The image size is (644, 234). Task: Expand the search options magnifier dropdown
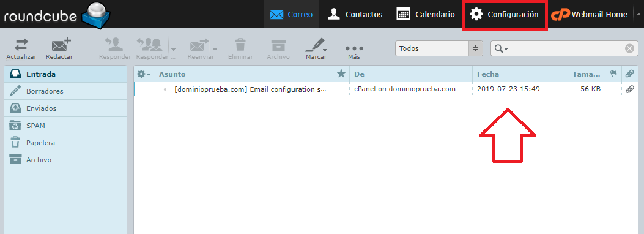(x=501, y=48)
